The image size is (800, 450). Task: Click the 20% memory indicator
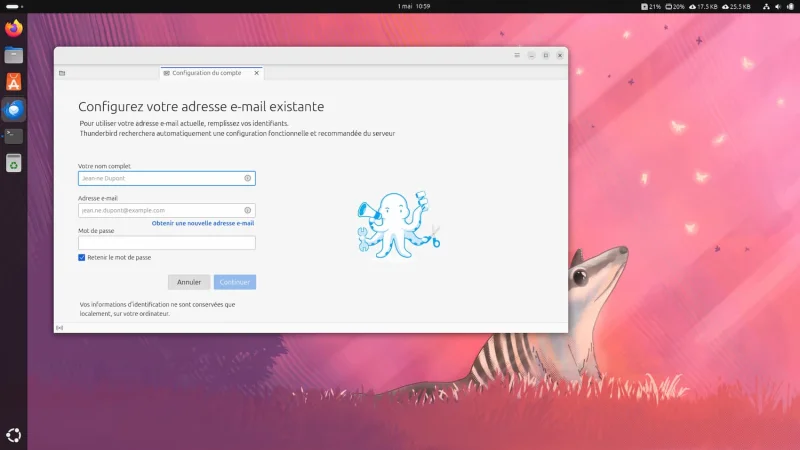(674, 7)
